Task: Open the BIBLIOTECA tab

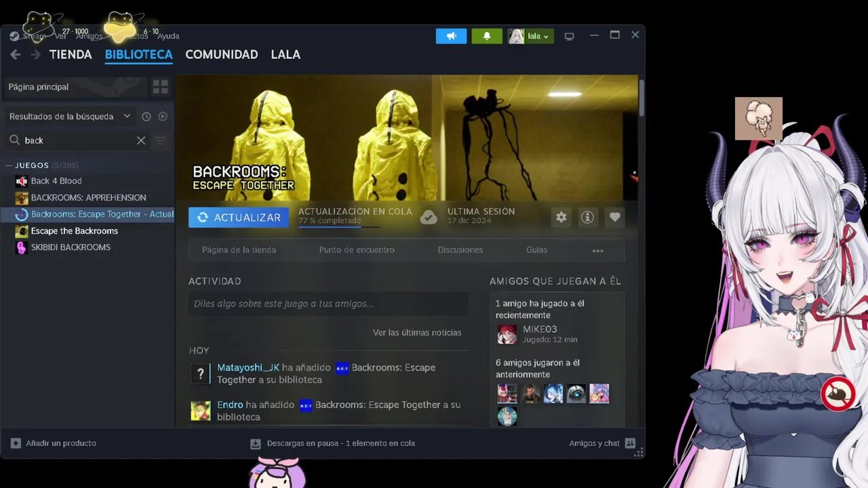Action: (138, 54)
